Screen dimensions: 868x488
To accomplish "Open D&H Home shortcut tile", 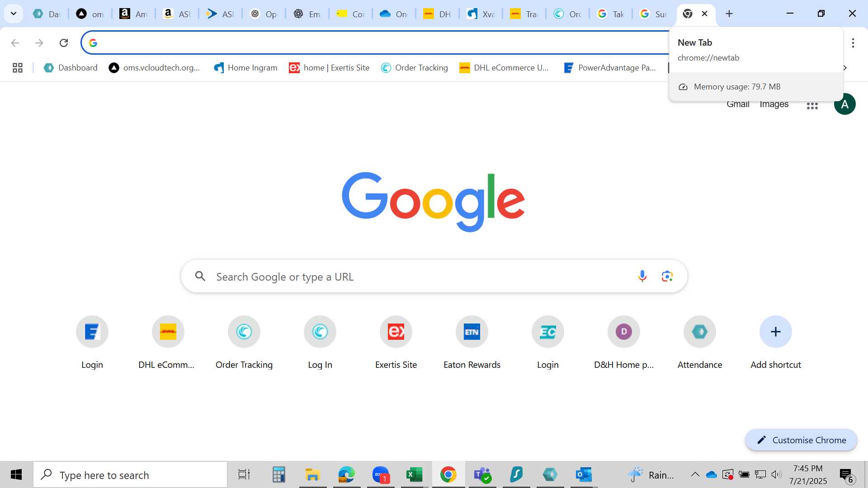I will click(624, 343).
